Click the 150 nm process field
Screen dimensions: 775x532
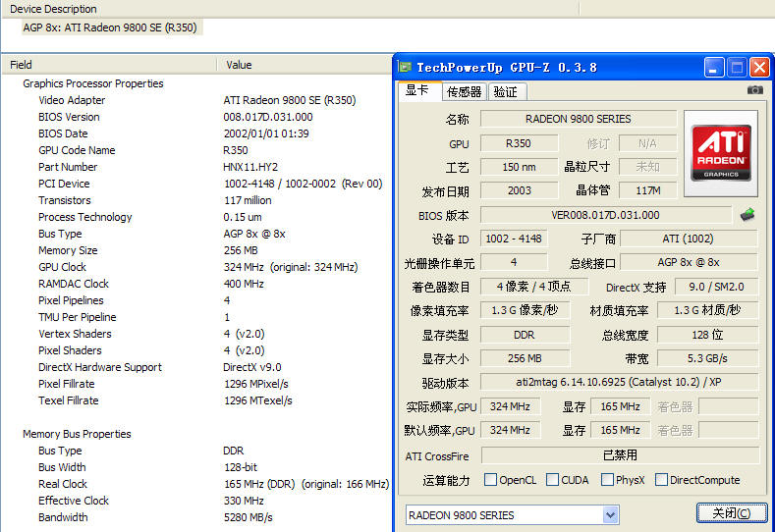coord(519,167)
